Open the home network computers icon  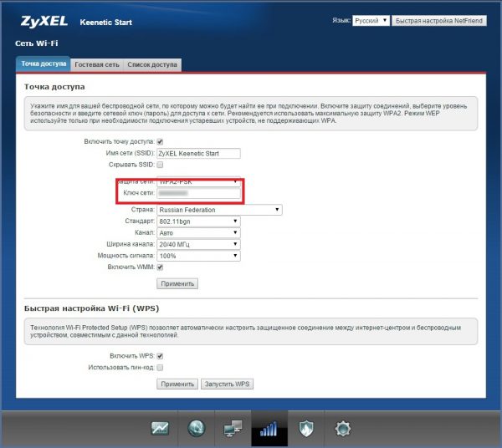click(233, 429)
